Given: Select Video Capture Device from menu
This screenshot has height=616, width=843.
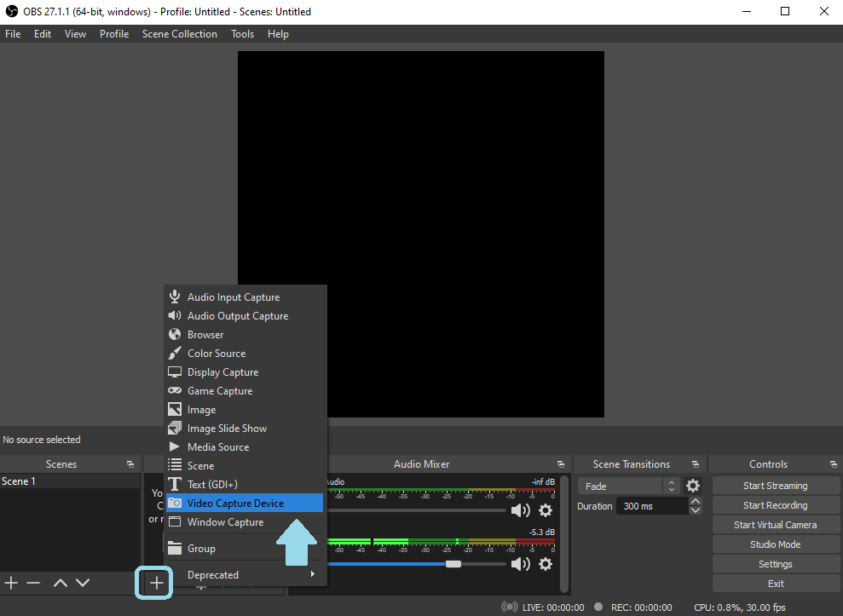Looking at the screenshot, I should [236, 504].
